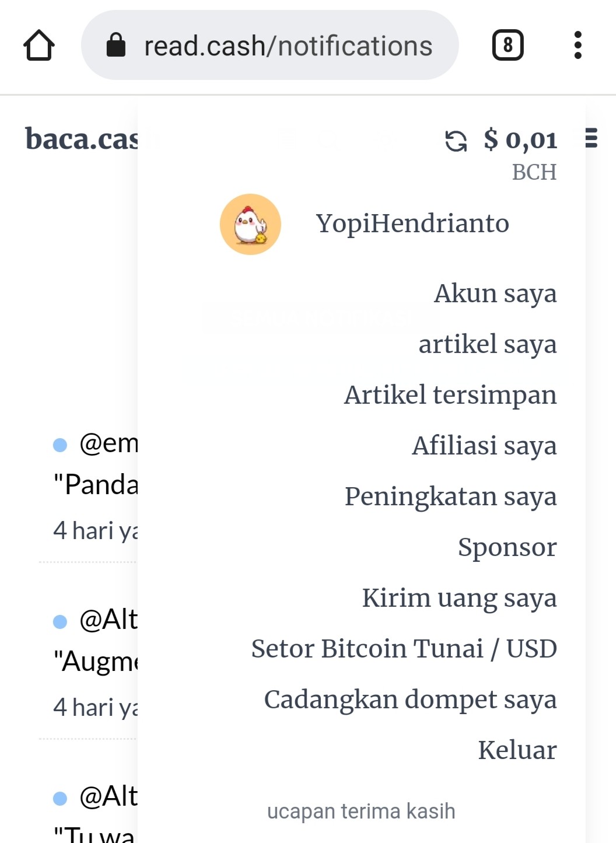Select the Sponsor menu item
This screenshot has width=616, height=843.
[x=507, y=547]
